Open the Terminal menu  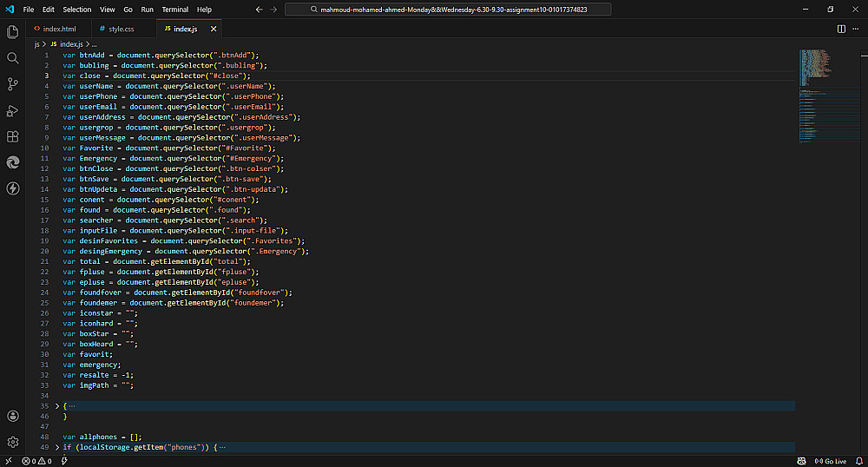point(175,10)
